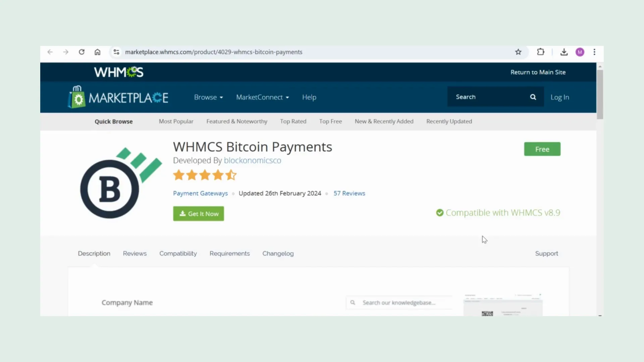Expand the MarketConnect dropdown menu
The width and height of the screenshot is (644, 362).
click(262, 97)
